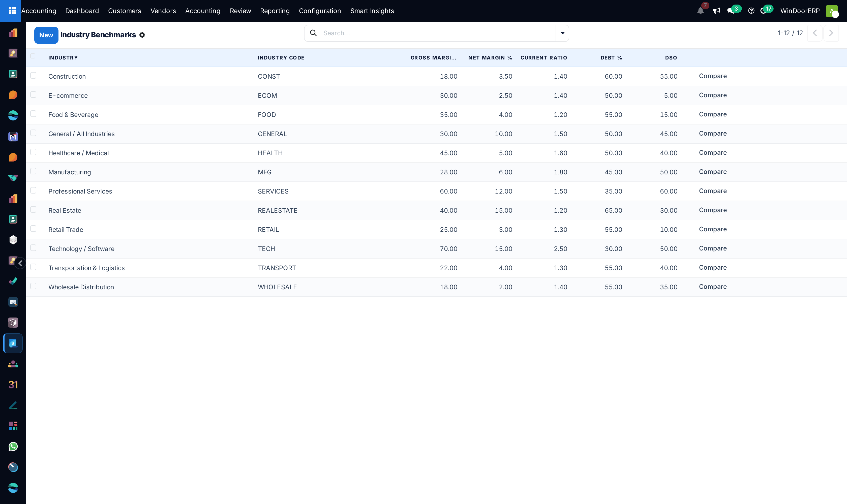Check the Technology / Software row checkbox
This screenshot has height=504, width=847.
tap(33, 248)
